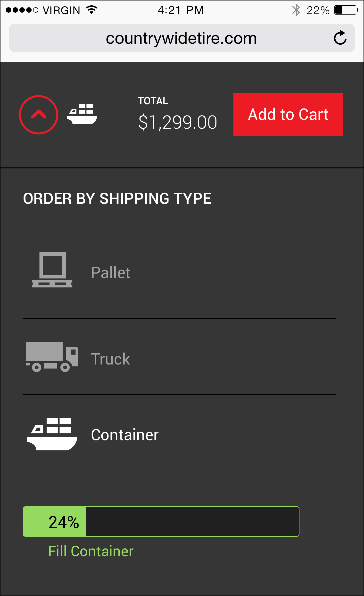Image resolution: width=364 pixels, height=596 pixels.
Task: Select the Pallet icon
Action: click(52, 270)
